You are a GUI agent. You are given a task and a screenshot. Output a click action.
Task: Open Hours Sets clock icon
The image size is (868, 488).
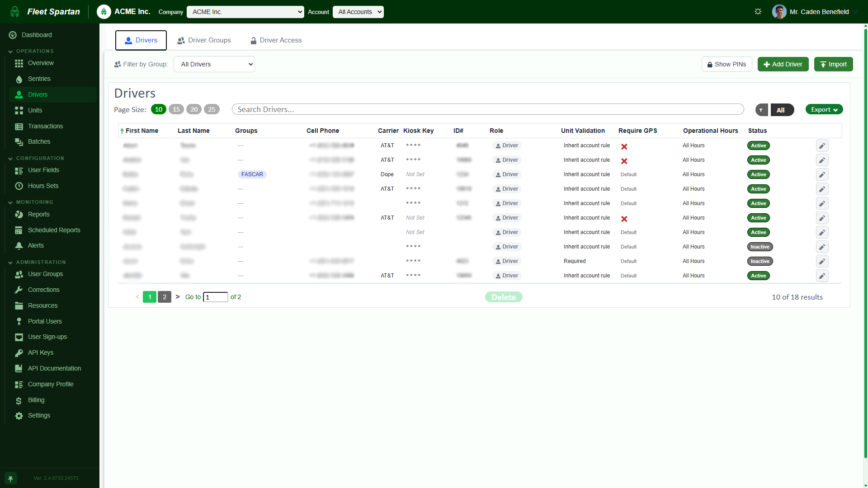coord(19,186)
